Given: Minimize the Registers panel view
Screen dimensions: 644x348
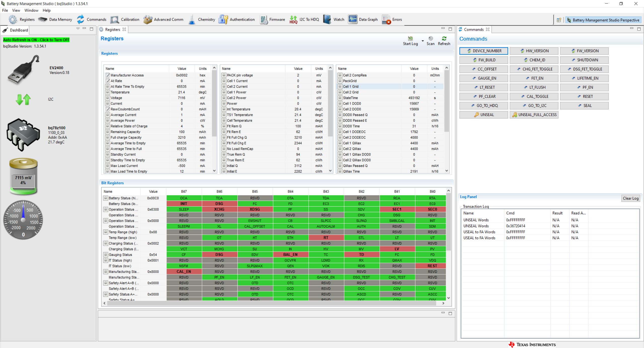Looking at the screenshot, I should tap(443, 29).
